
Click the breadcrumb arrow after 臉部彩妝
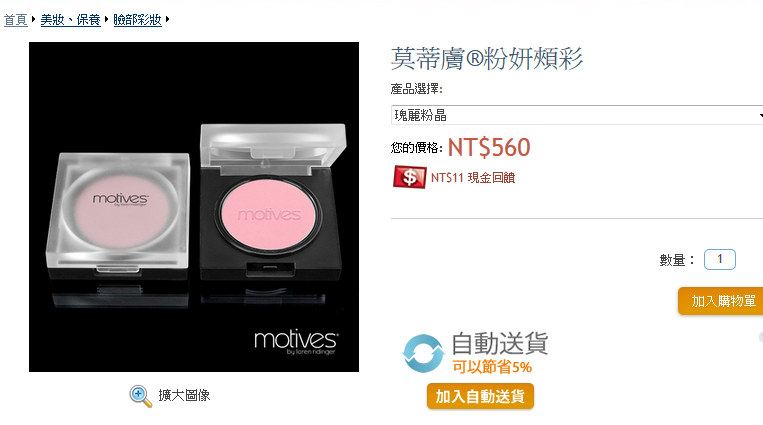[x=167, y=19]
